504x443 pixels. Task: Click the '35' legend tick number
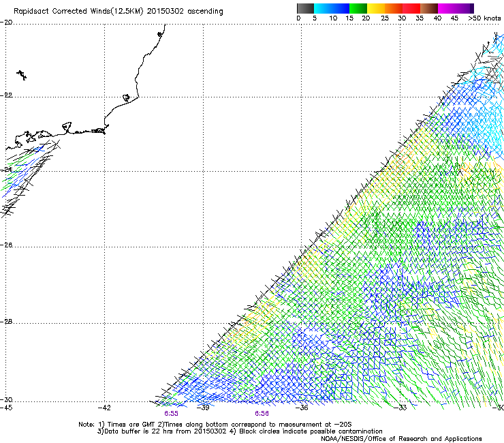420,18
